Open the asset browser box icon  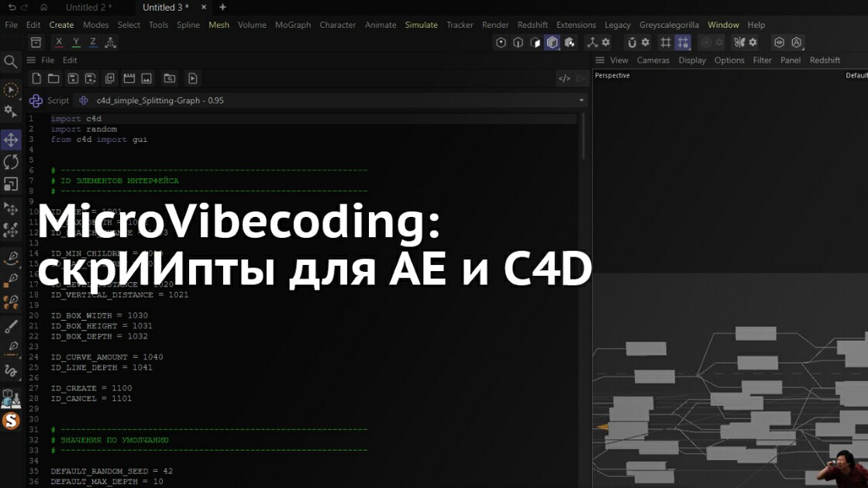pos(36,43)
